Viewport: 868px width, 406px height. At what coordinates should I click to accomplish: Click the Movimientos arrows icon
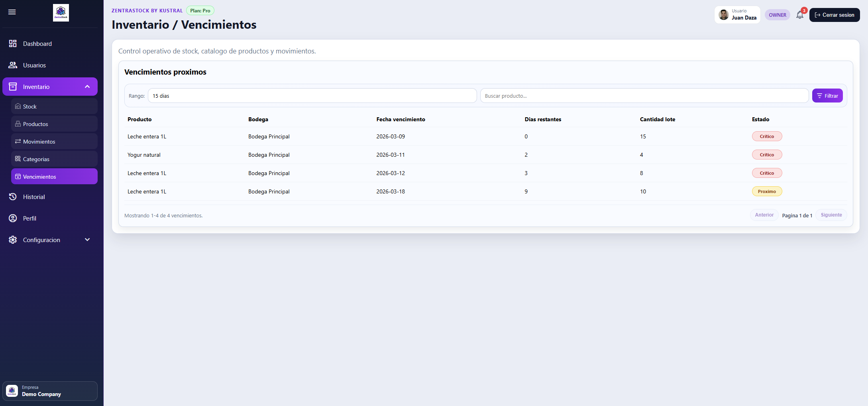[x=18, y=142]
